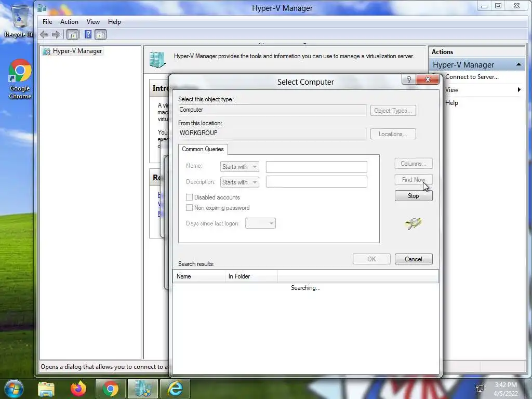Screen dimensions: 532x399
Task: Click the Forward arrow in Hyper-V Manager toolbar
Action: [x=56, y=34]
